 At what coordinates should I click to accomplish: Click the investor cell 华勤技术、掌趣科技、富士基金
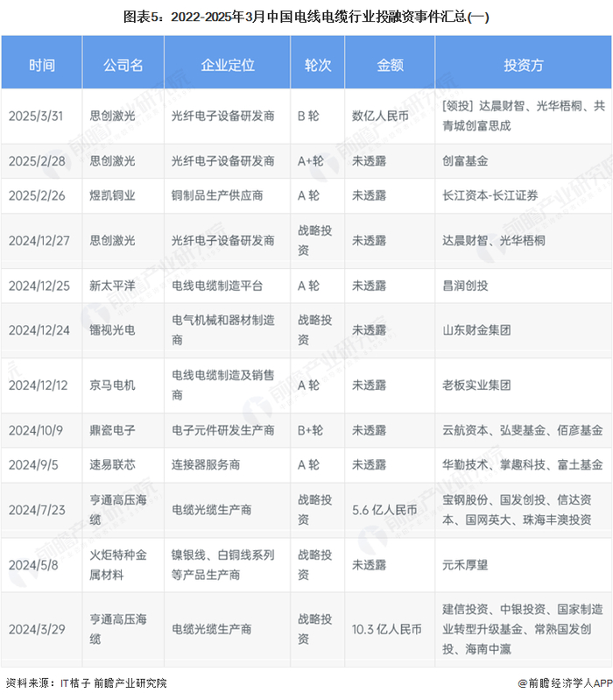point(523,464)
